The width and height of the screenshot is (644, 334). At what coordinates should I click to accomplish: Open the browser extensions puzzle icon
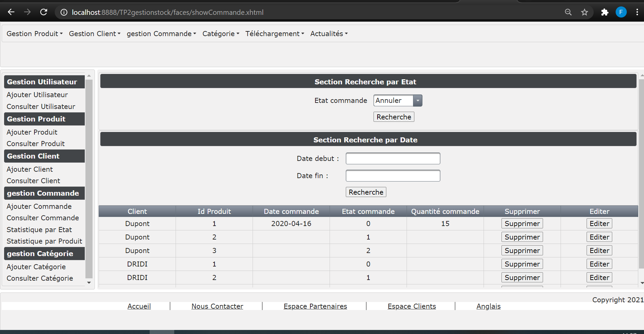click(x=605, y=12)
